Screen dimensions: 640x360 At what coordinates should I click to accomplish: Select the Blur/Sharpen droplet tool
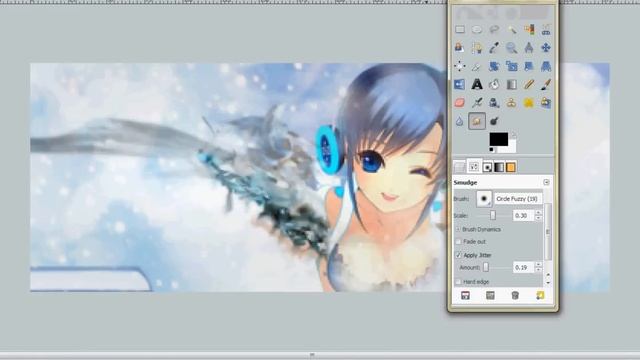[460, 121]
